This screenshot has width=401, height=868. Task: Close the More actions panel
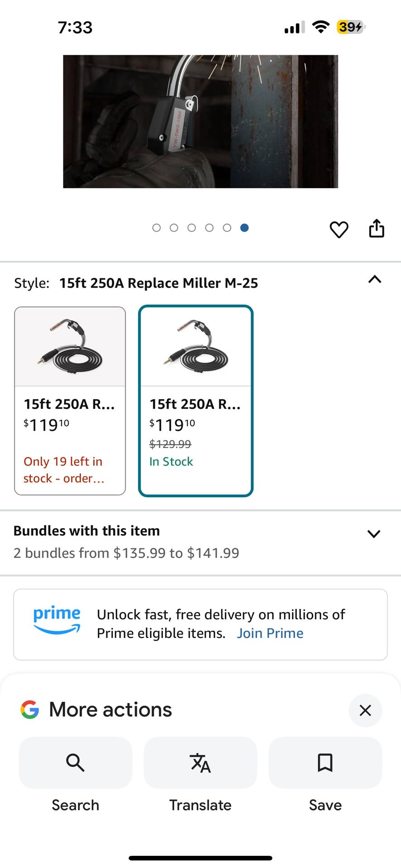pos(365,710)
